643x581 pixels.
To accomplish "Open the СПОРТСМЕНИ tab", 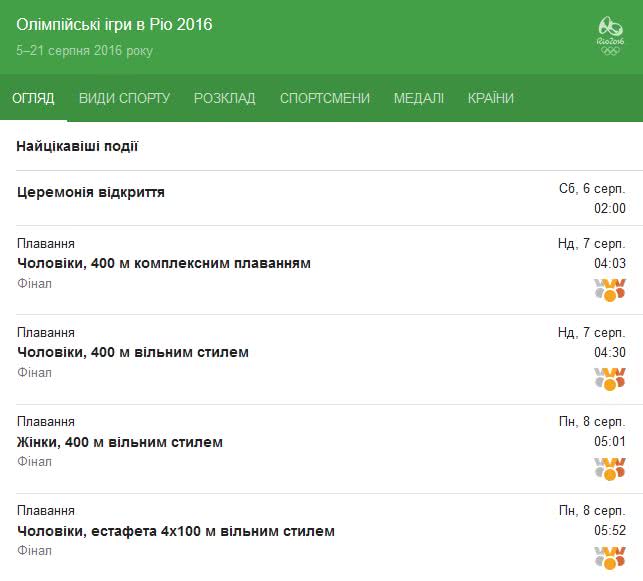I will (325, 98).
